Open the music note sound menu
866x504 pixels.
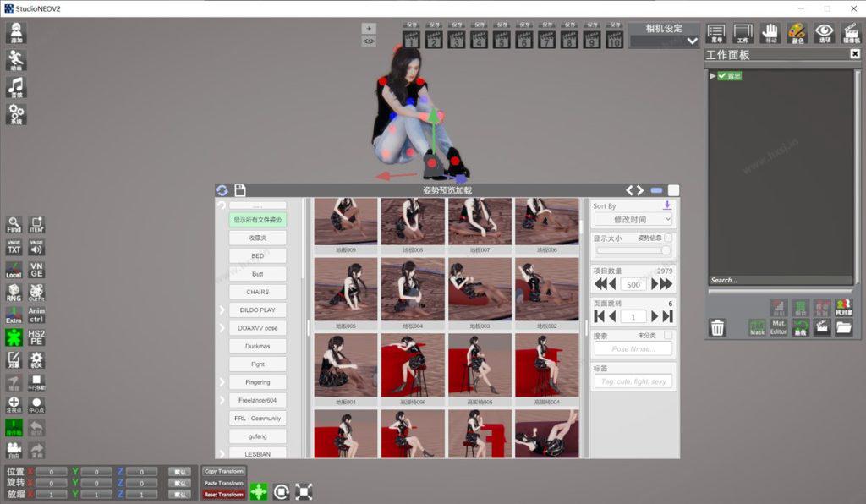pyautogui.click(x=16, y=87)
